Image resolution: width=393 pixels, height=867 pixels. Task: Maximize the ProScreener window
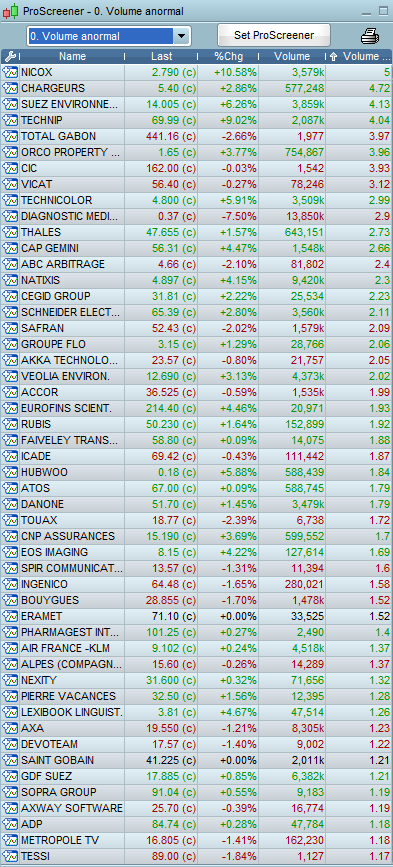(x=383, y=11)
